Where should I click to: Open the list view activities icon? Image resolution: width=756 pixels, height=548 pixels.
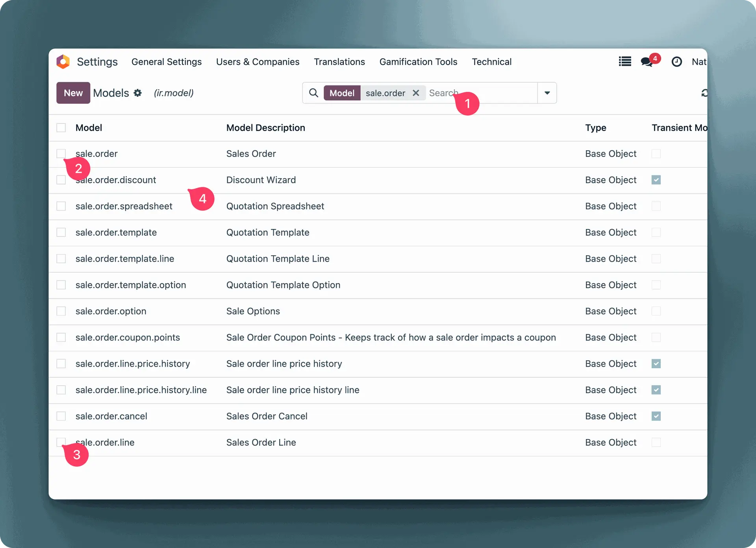(625, 62)
